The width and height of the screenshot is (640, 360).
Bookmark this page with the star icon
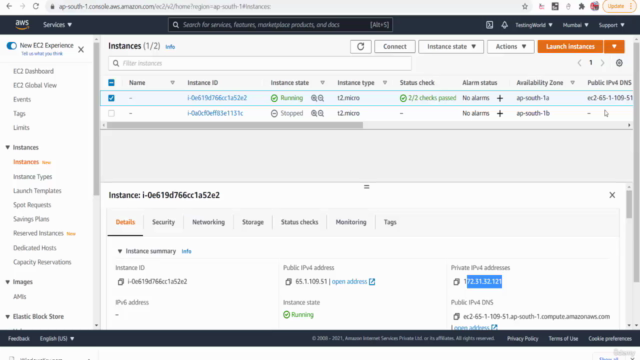click(524, 7)
